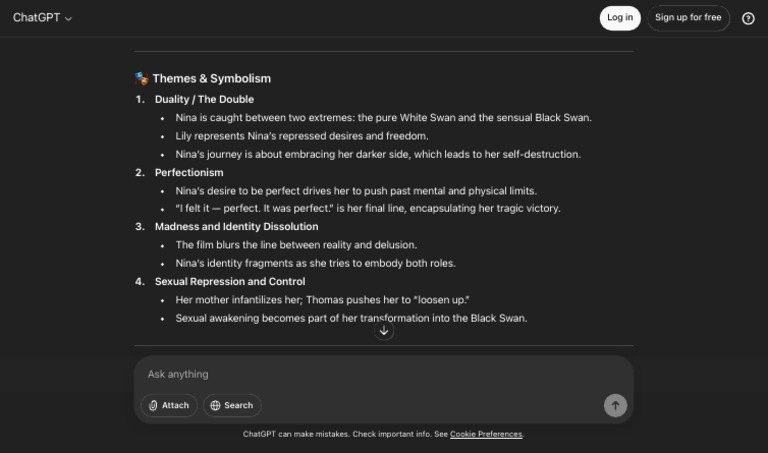
Task: Click Sexual Repression and Control heading
Action: tap(230, 281)
